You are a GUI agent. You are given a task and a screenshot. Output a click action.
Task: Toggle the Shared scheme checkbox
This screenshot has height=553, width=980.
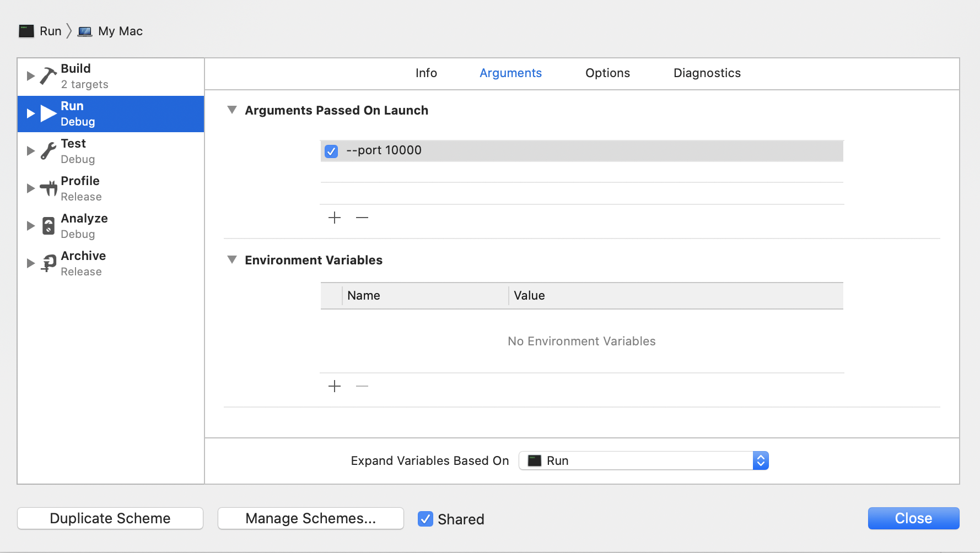coord(425,519)
